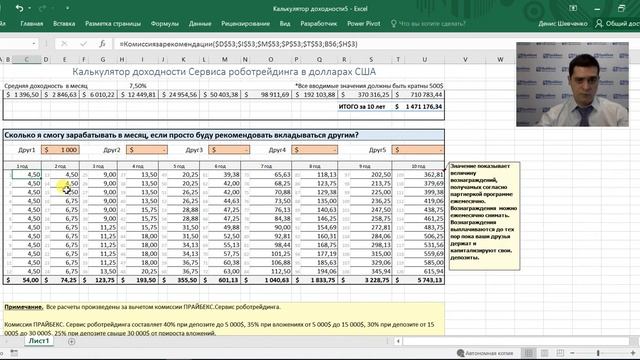Click the zoom in plus icon
The width and height of the screenshot is (640, 360).
tap(633, 353)
